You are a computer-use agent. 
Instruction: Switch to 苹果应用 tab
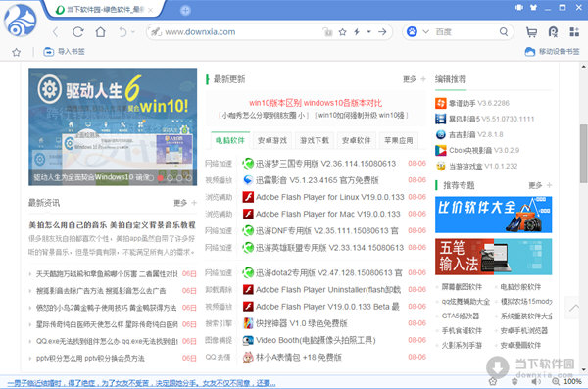[x=399, y=140]
